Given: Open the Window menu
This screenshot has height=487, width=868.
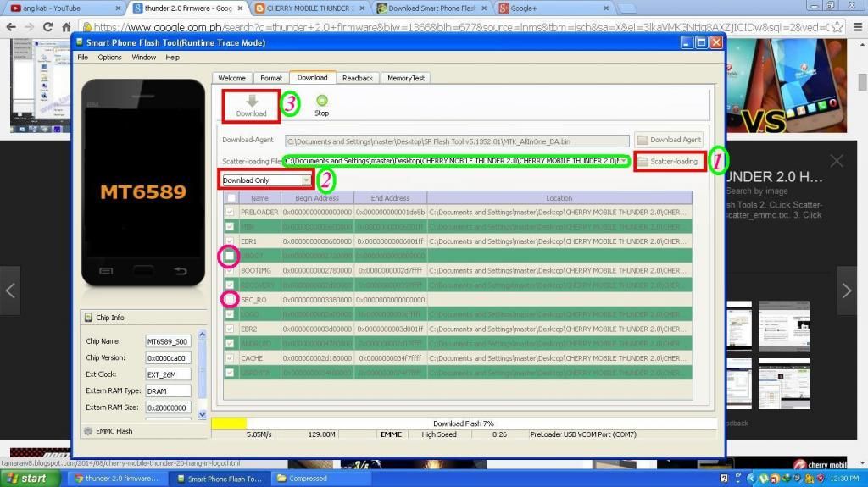Looking at the screenshot, I should pyautogui.click(x=144, y=57).
